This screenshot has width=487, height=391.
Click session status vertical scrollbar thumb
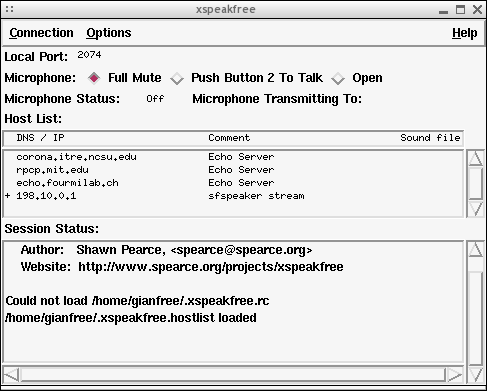475,318
